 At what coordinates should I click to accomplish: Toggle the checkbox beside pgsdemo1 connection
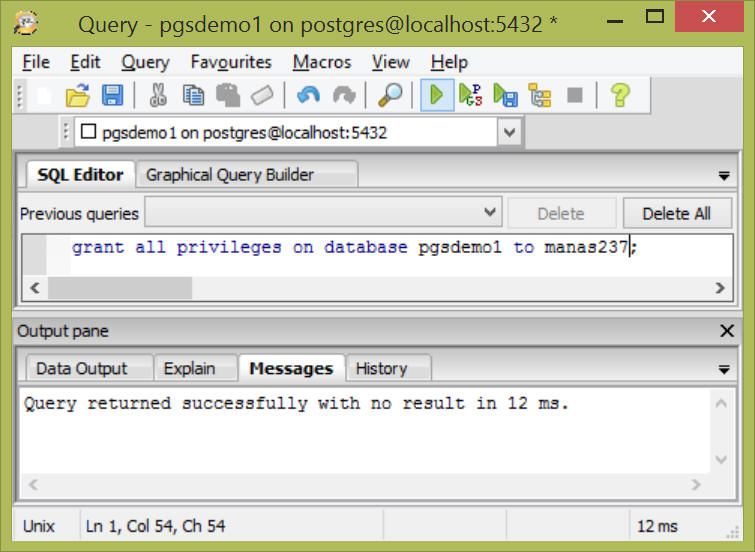click(89, 131)
